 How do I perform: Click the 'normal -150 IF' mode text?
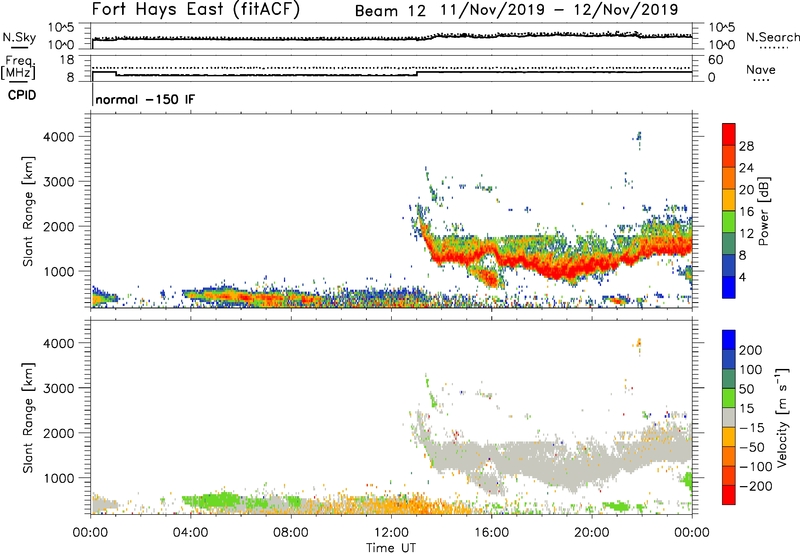click(145, 99)
